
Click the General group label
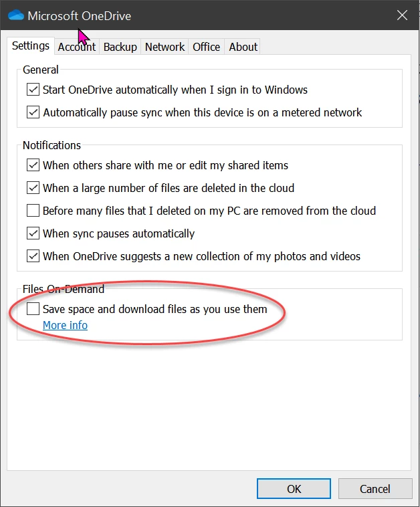click(x=40, y=70)
